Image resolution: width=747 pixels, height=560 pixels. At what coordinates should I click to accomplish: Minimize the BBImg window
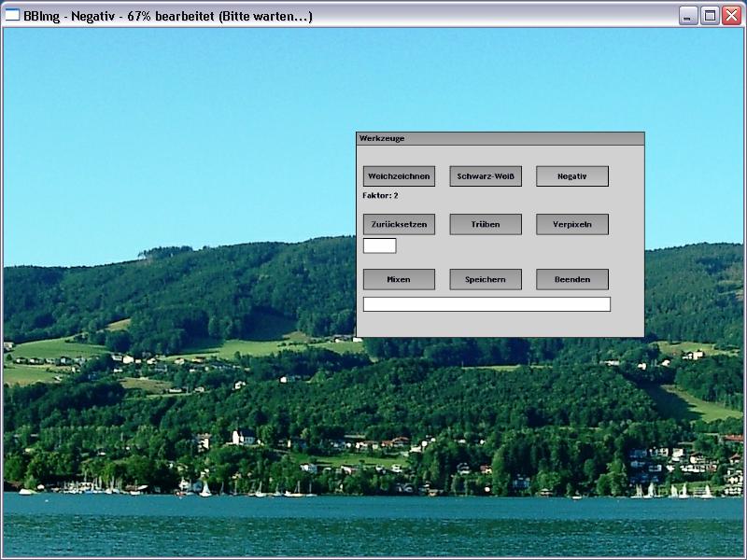pyautogui.click(x=688, y=16)
